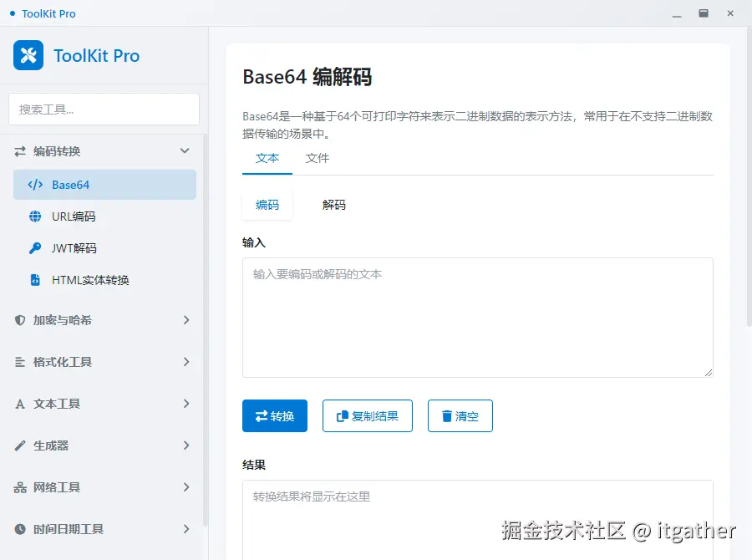Click the 复制结果 button
Screen dimensions: 752x560
click(368, 416)
